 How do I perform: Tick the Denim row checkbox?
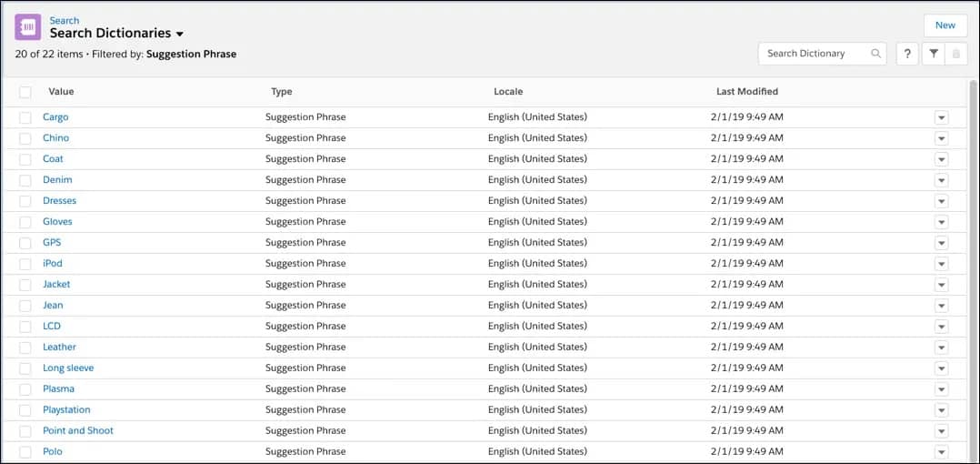coord(25,180)
